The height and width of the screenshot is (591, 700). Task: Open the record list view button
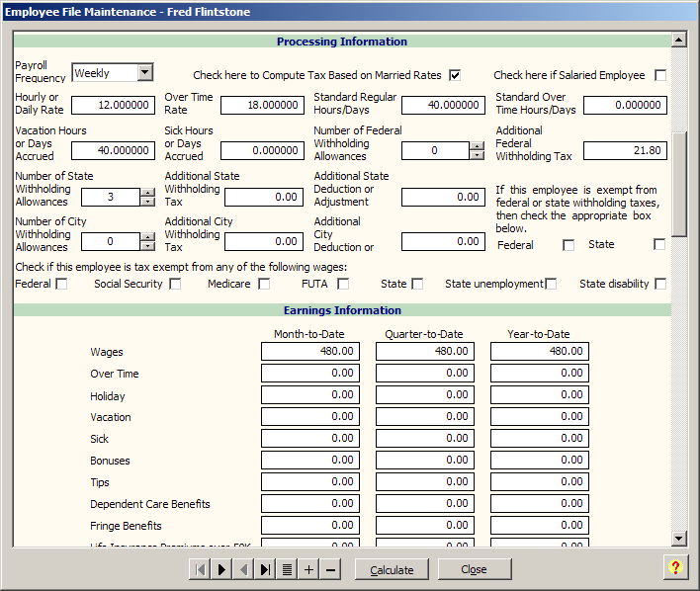pos(287,569)
